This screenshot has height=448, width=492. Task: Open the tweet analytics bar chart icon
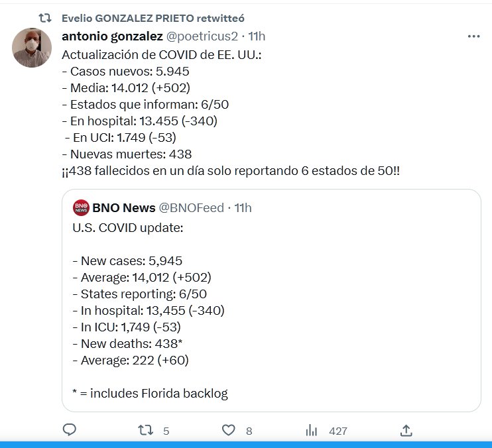pyautogui.click(x=311, y=430)
